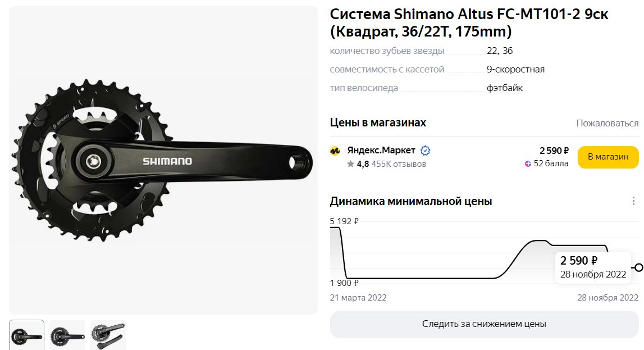This screenshot has height=350, width=644.
Task: Select the third crankset thumbnail with both arms
Action: 108,335
